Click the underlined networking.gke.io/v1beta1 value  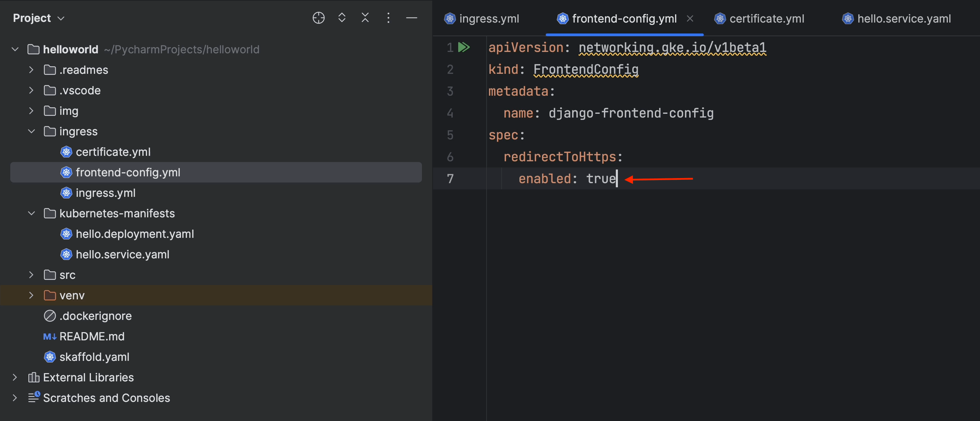[672, 48]
